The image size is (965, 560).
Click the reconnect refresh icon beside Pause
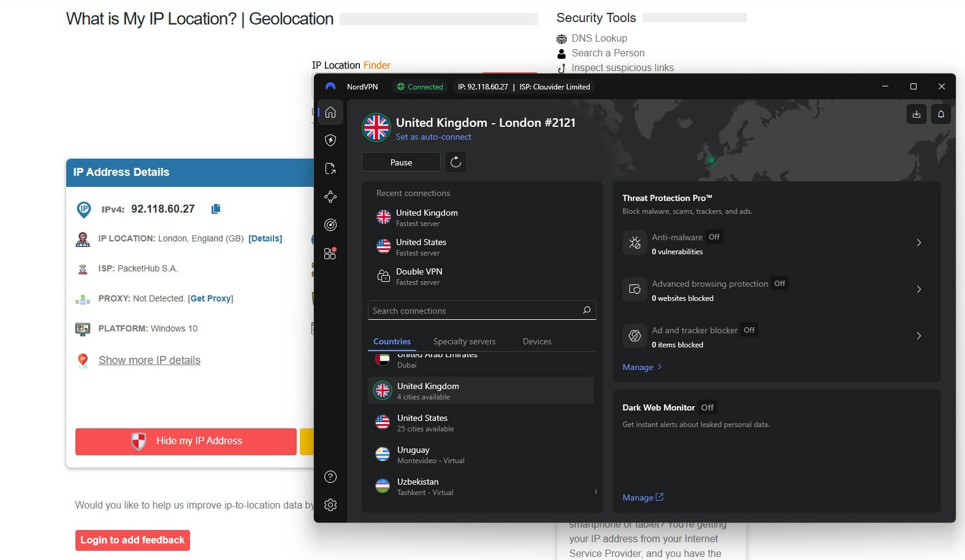(x=456, y=162)
